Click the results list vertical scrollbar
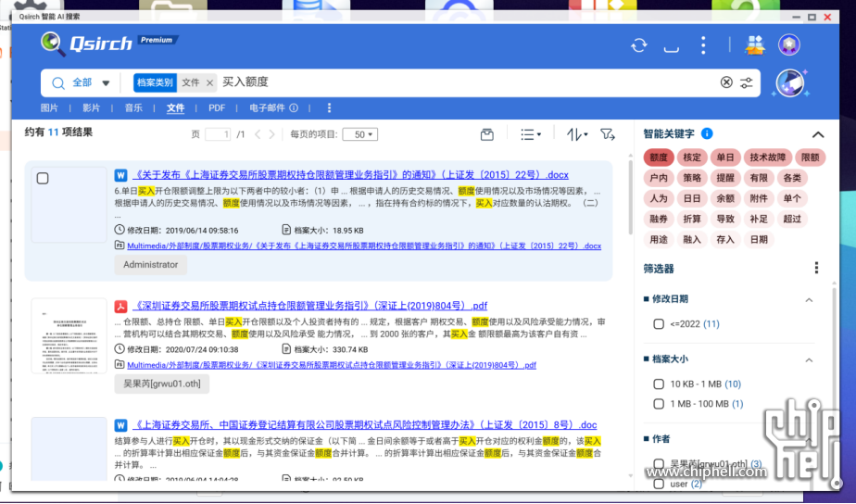The height and width of the screenshot is (504, 856). 631,196
